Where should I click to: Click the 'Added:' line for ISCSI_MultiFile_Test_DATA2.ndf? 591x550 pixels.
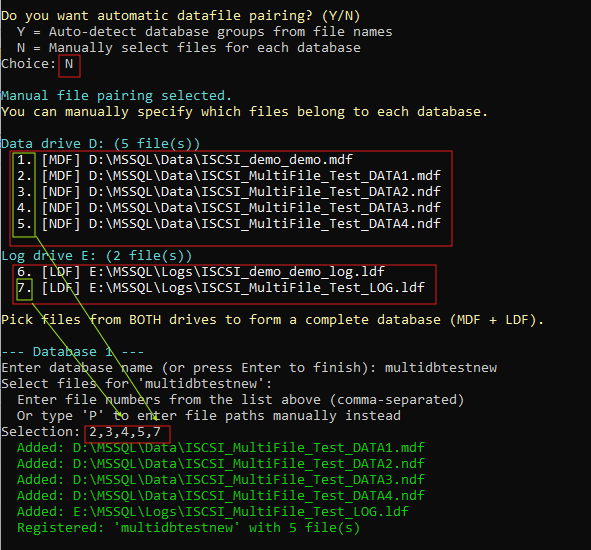221,464
